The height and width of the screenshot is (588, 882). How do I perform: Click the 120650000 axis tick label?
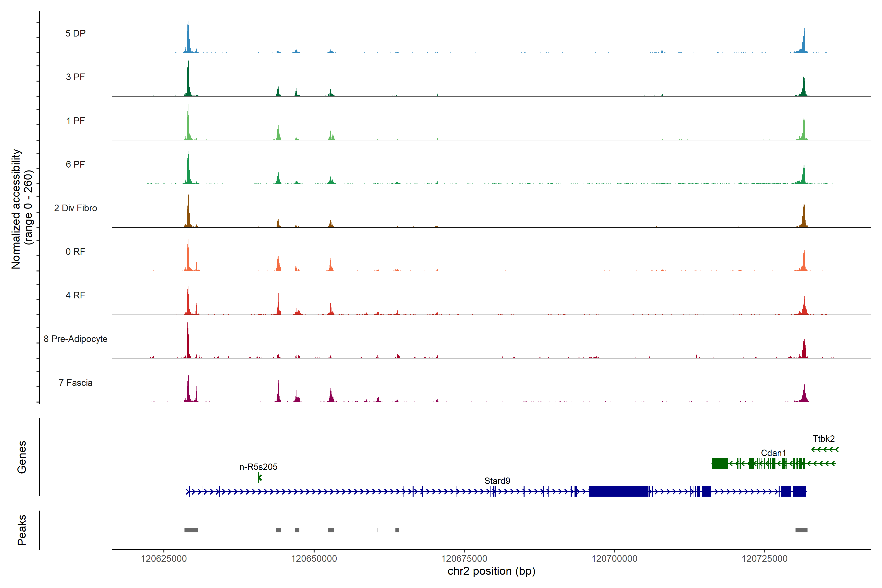pos(314,559)
